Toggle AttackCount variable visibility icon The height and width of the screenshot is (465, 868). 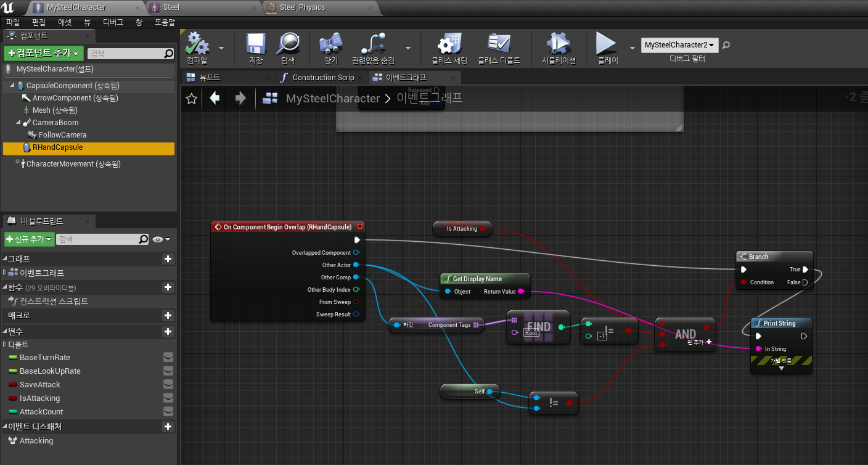pos(168,412)
